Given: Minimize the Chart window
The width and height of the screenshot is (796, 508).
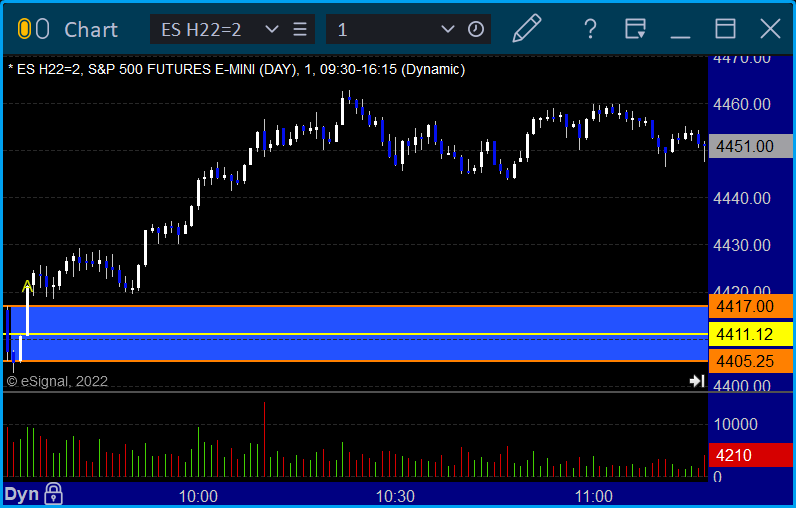Looking at the screenshot, I should [x=680, y=37].
